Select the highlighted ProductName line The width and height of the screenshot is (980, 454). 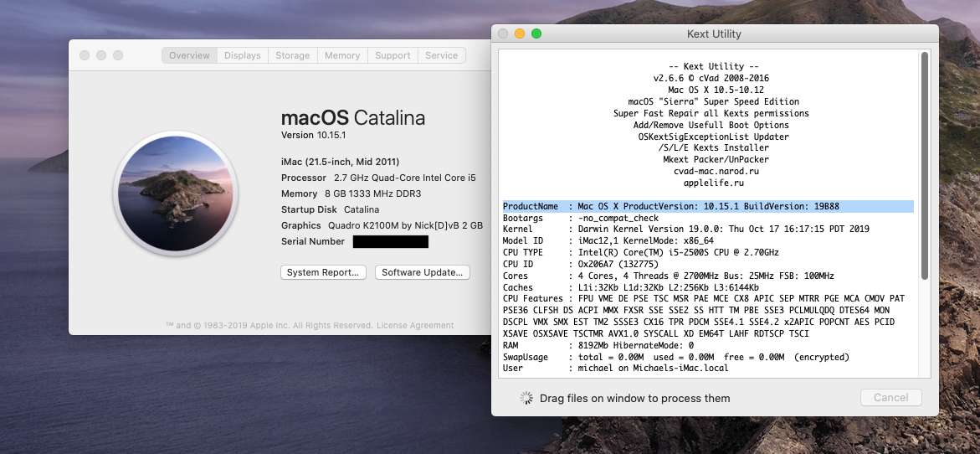tap(708, 206)
